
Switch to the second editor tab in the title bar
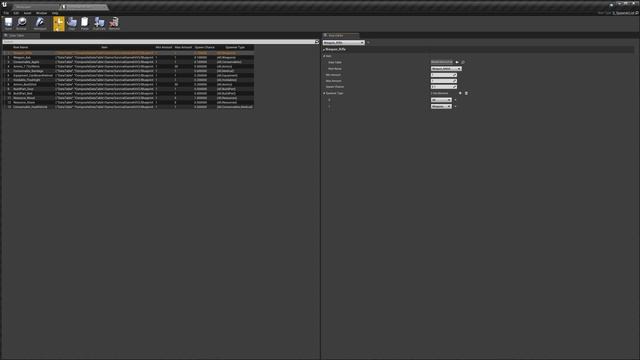(84, 7)
